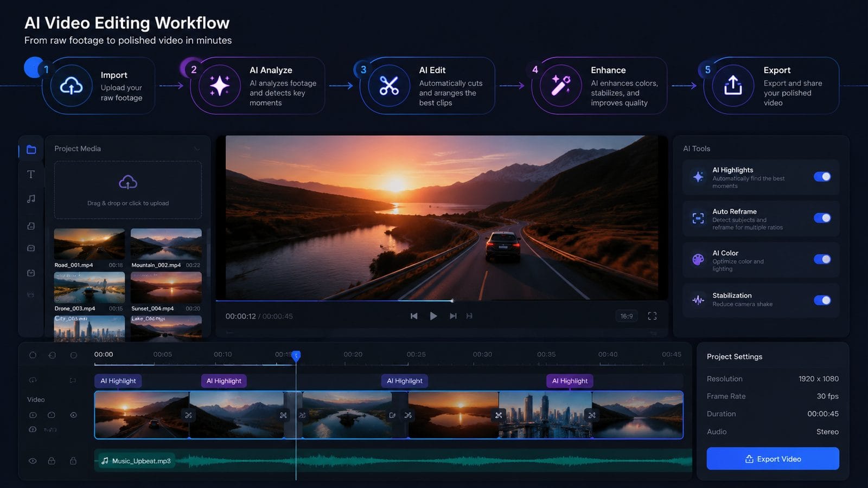Skip to previous clip in preview controls
Viewport: 868px width, 488px height.
[414, 316]
